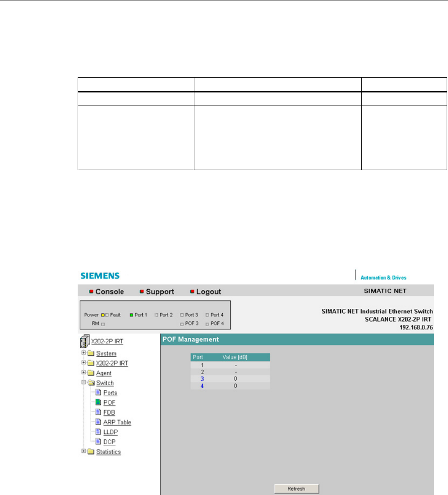Click the RM LED indicator
This screenshot has height=495, width=448.
pos(103,324)
